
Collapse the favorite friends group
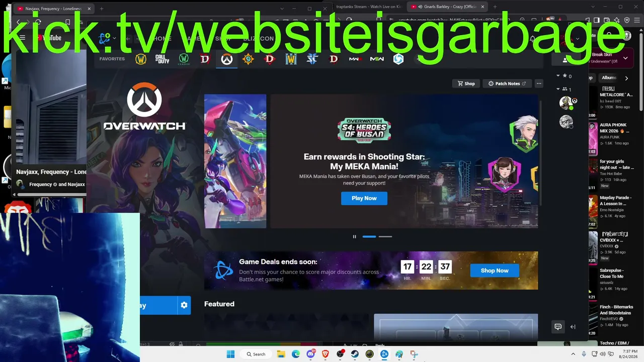coord(558,76)
